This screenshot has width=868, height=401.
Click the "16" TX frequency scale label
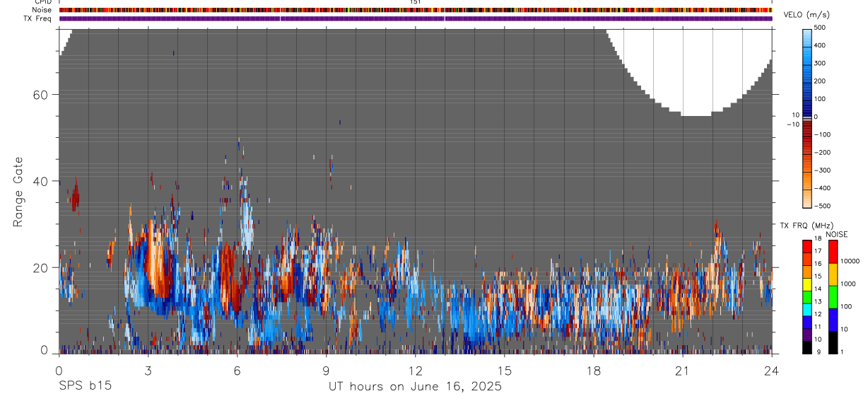click(816, 264)
